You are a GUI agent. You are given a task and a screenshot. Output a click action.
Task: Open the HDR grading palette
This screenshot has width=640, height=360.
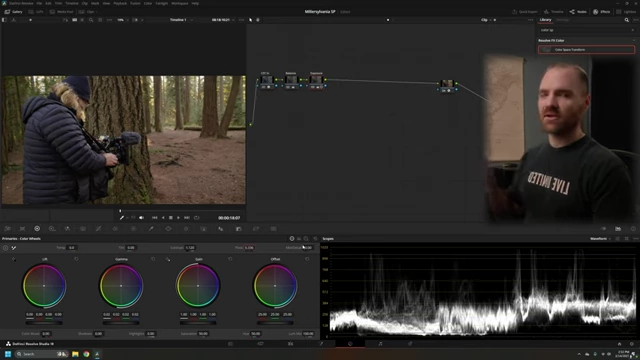coord(52,229)
